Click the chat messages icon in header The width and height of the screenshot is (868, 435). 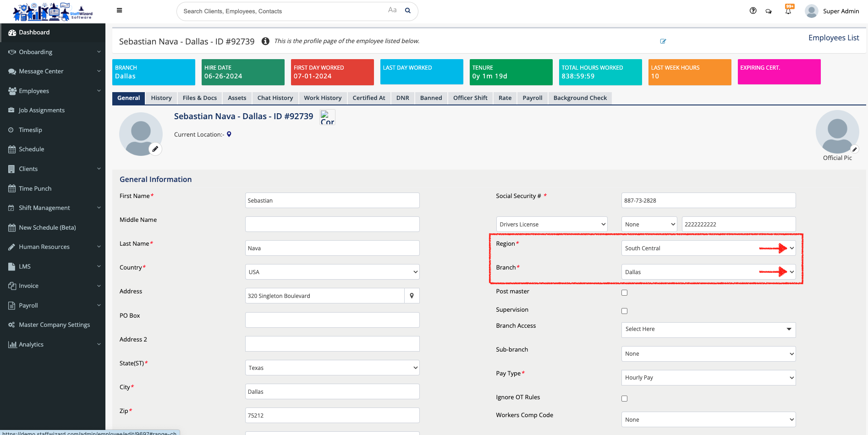point(769,11)
